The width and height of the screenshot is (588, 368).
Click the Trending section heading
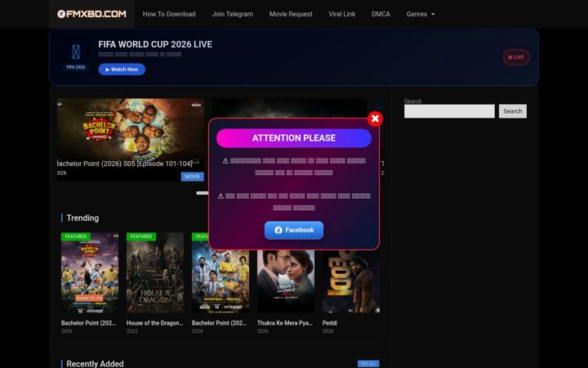82,218
